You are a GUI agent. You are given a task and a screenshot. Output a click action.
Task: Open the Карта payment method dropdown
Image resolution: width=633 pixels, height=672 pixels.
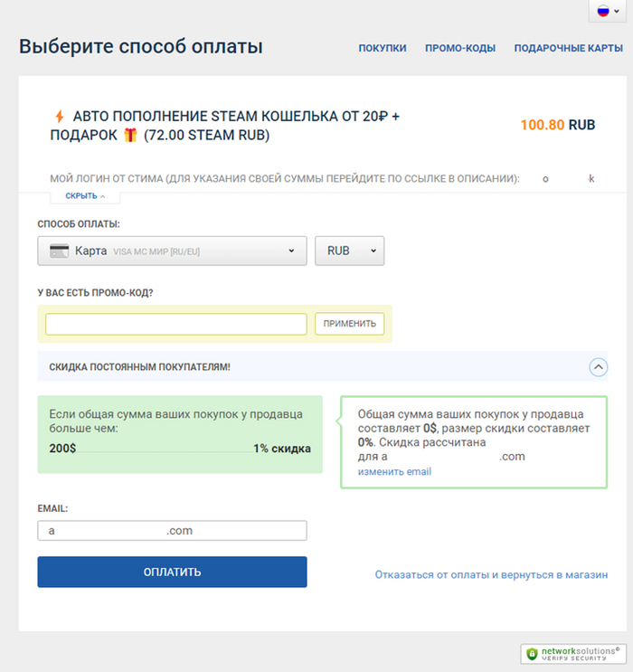(172, 251)
